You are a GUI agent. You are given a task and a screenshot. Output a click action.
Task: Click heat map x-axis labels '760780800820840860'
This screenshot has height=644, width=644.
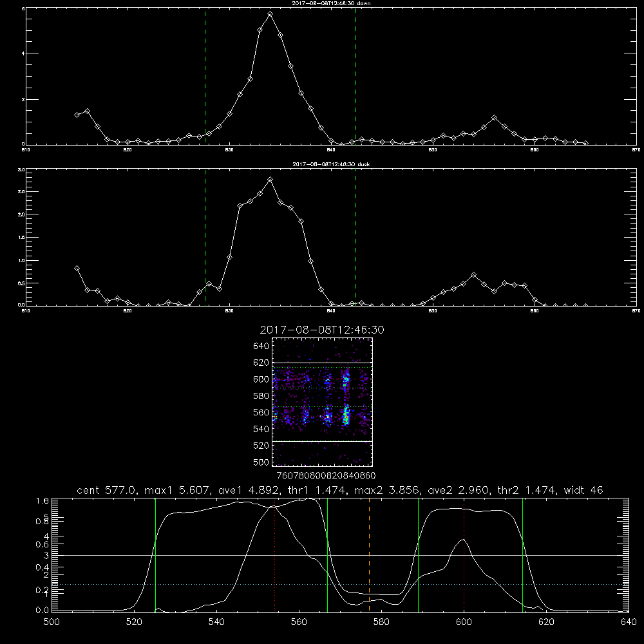327,476
